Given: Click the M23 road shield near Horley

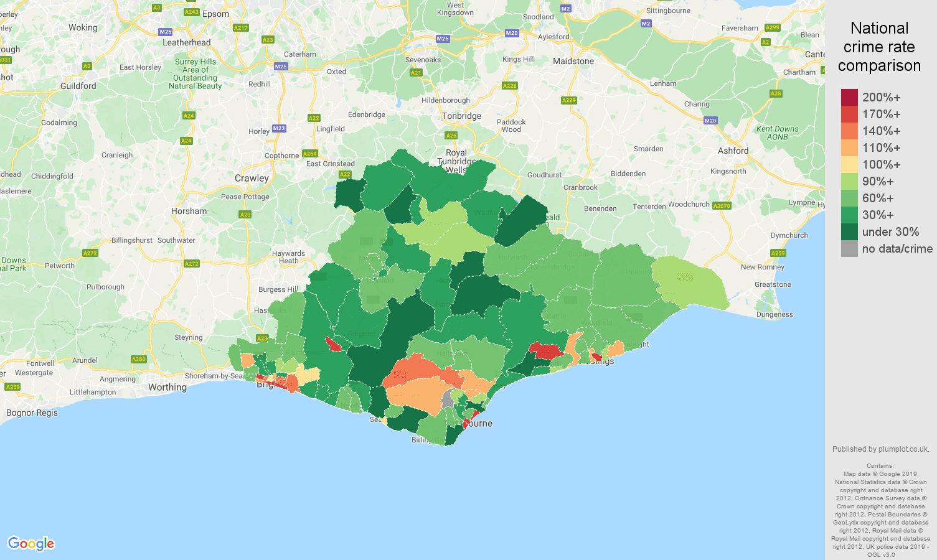Looking at the screenshot, I should tap(279, 128).
